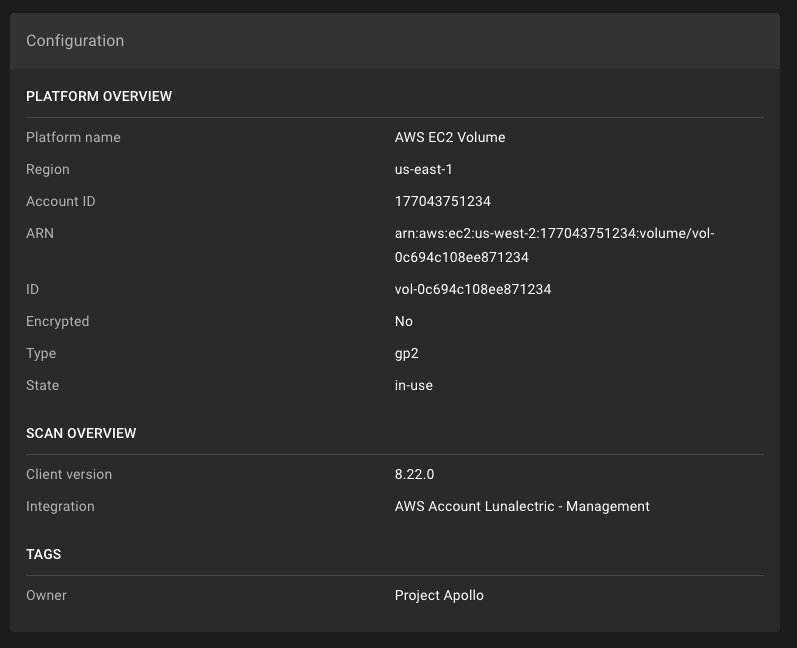Click the PLATFORM OVERVIEW section title
The image size is (797, 648).
click(99, 97)
